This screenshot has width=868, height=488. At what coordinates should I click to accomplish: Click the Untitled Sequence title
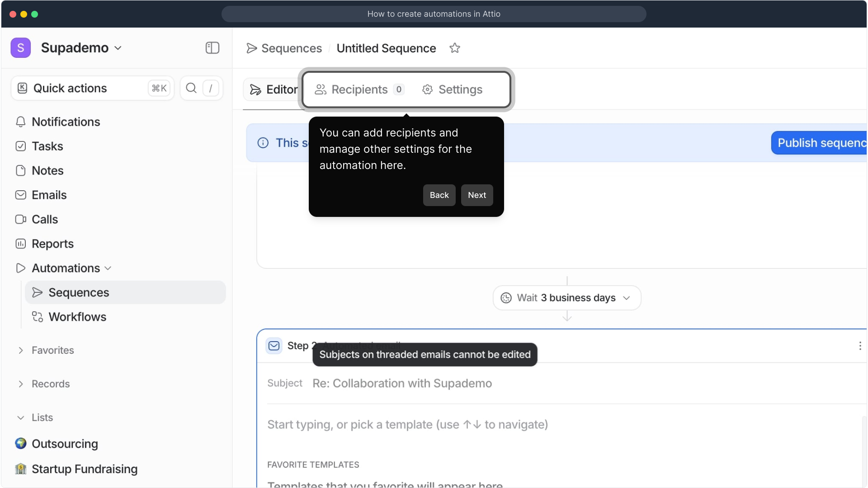coord(386,48)
